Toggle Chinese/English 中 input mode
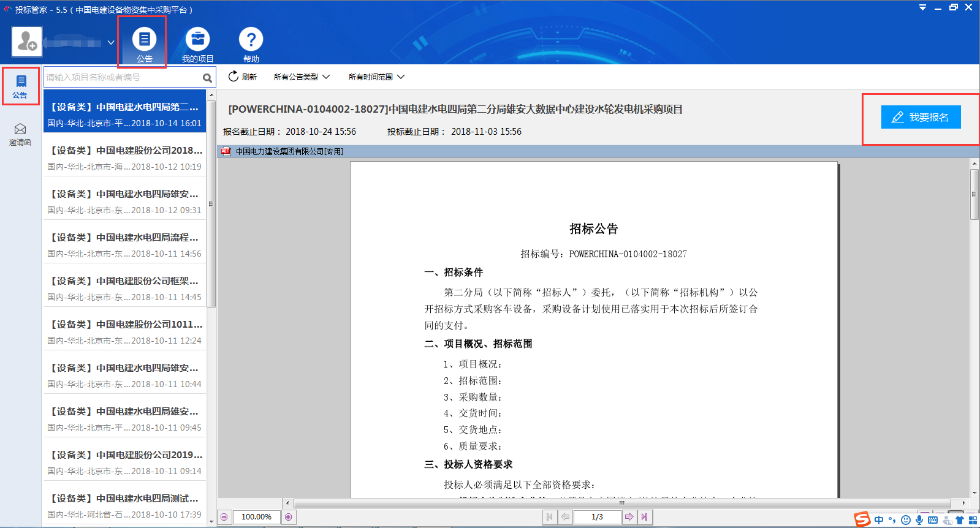980x528 pixels. click(x=879, y=520)
